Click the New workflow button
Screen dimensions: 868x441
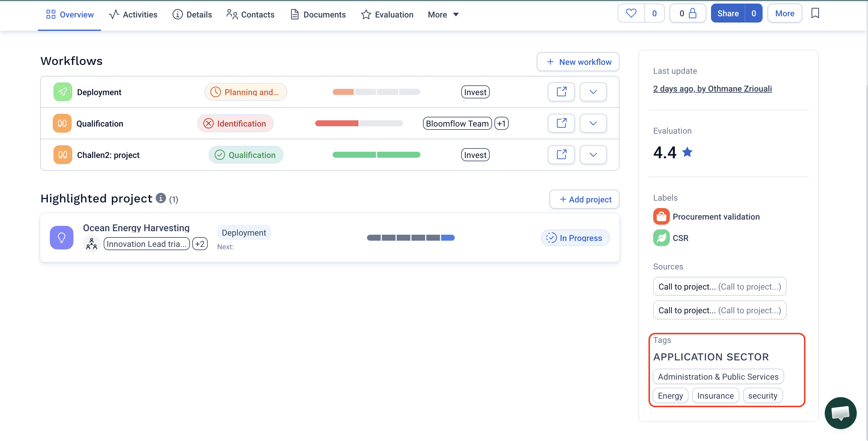(578, 62)
